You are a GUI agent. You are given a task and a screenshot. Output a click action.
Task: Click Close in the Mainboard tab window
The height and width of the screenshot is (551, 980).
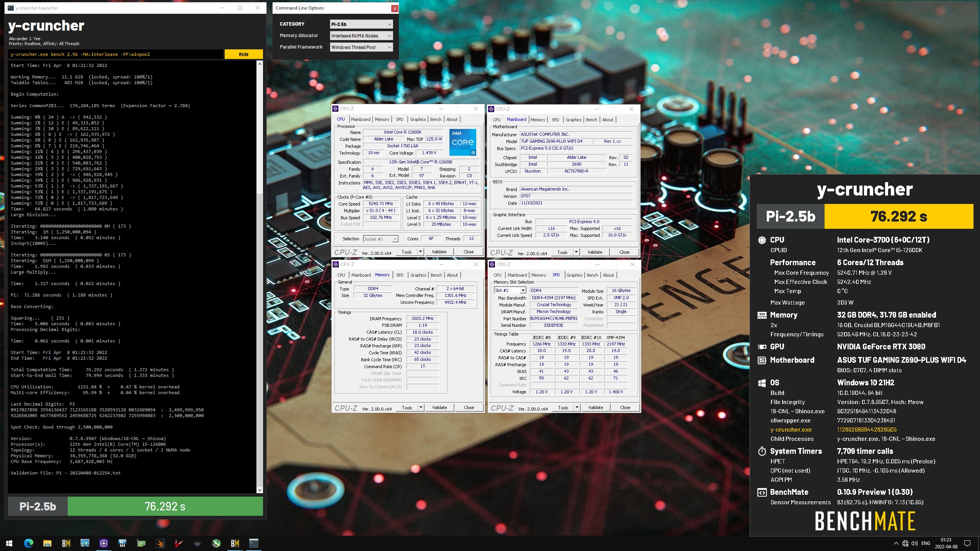[x=624, y=252]
